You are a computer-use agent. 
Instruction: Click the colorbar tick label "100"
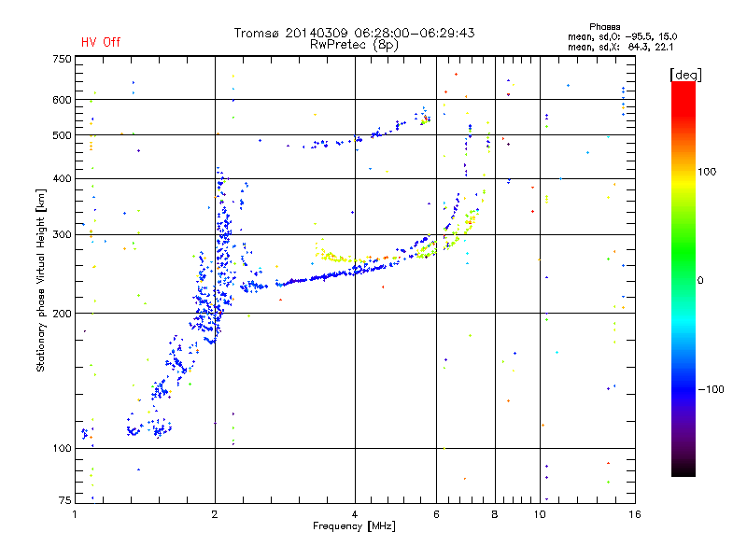click(707, 172)
